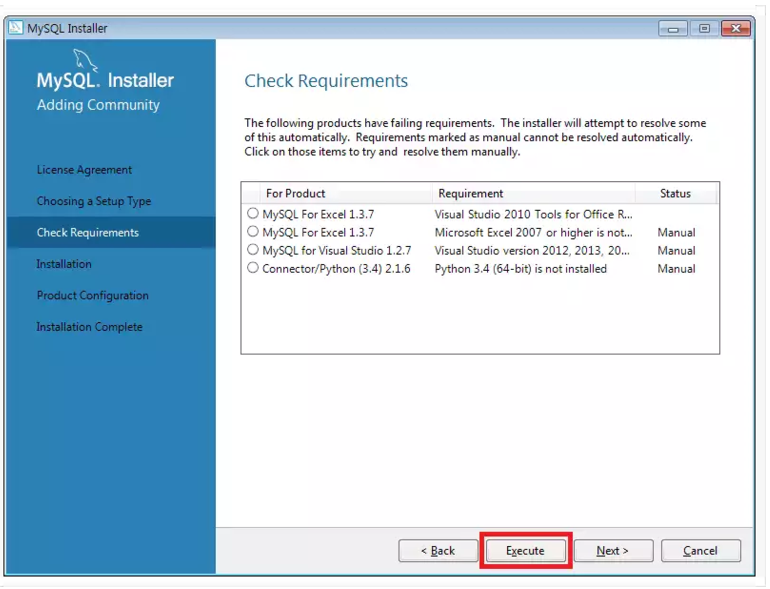The image size is (770, 589).
Task: Click 'Microsoft Excel 2007 or higher is not...' requirement
Action: pyautogui.click(x=533, y=232)
